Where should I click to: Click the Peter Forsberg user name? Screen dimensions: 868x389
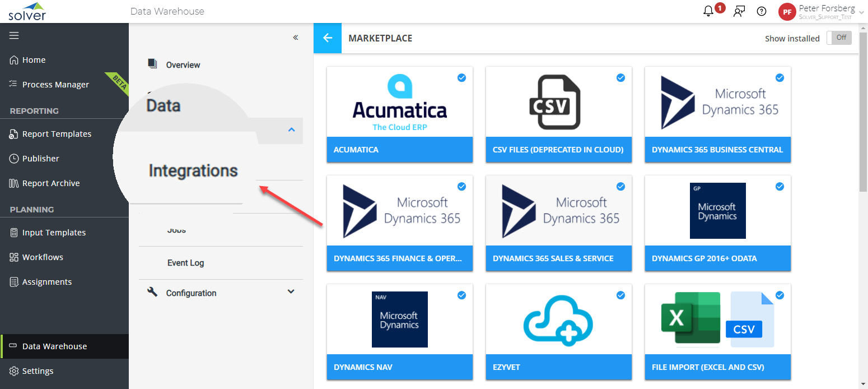coord(827,8)
